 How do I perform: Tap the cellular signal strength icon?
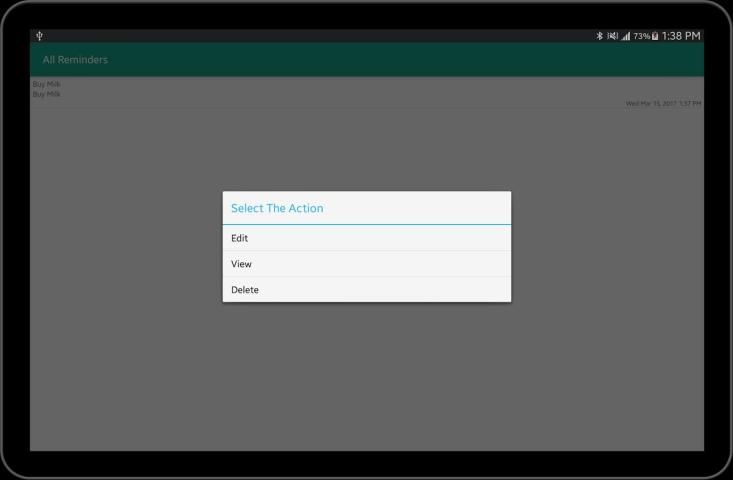[625, 36]
